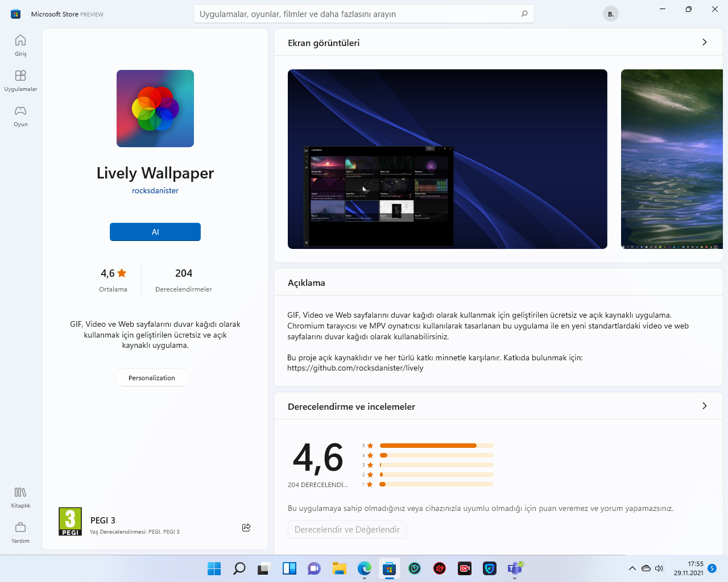Click the 3-star rating bar
The height and width of the screenshot is (582, 728).
[x=436, y=465]
